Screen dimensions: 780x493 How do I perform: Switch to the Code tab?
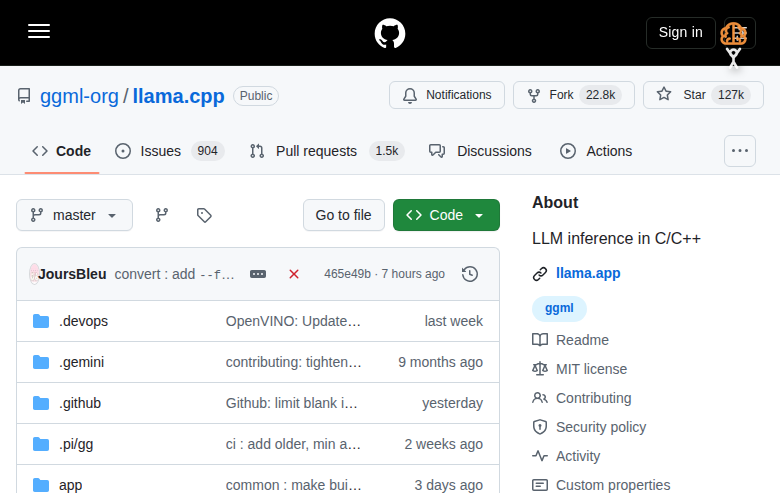(62, 151)
